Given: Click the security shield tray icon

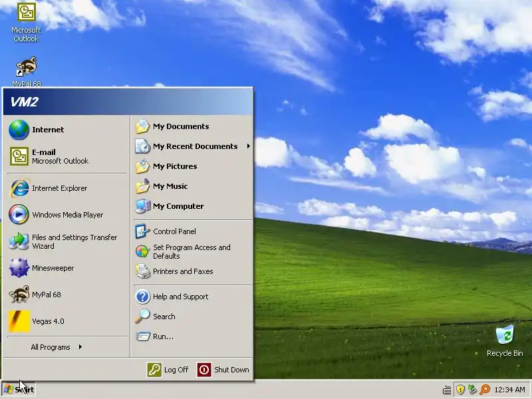Looking at the screenshot, I should (460, 389).
